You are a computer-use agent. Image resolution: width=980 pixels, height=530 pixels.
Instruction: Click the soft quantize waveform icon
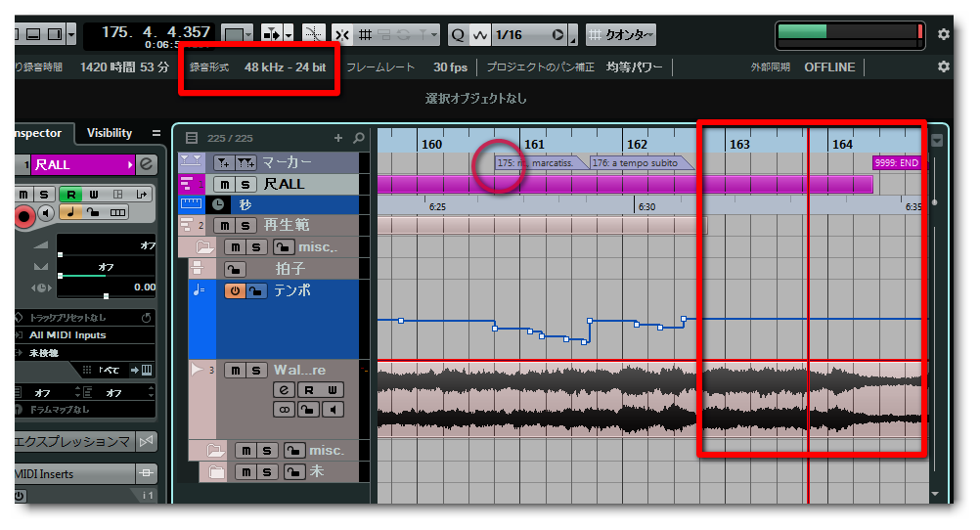(x=480, y=34)
